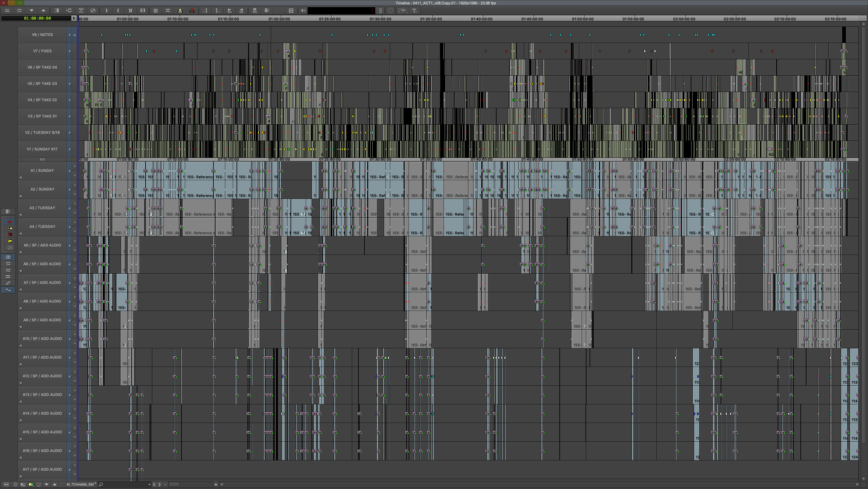Solo the A1 / SUNDAY track

pos(75,166)
